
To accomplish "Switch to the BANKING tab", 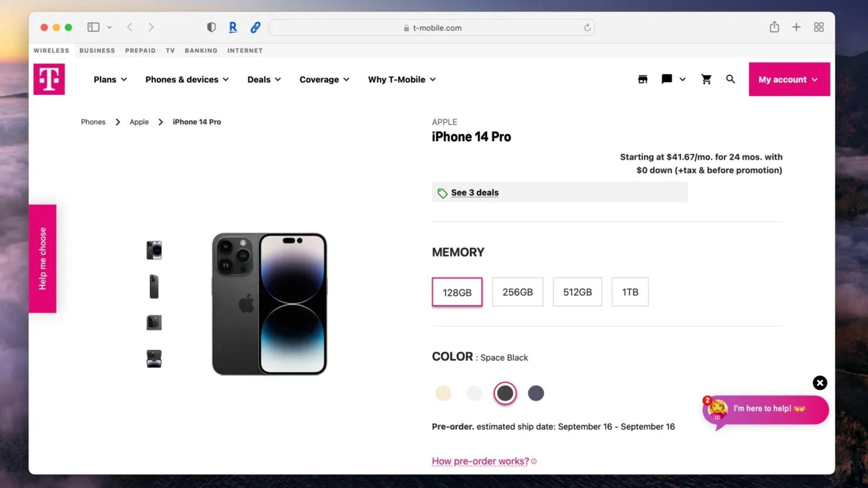I will tap(201, 51).
